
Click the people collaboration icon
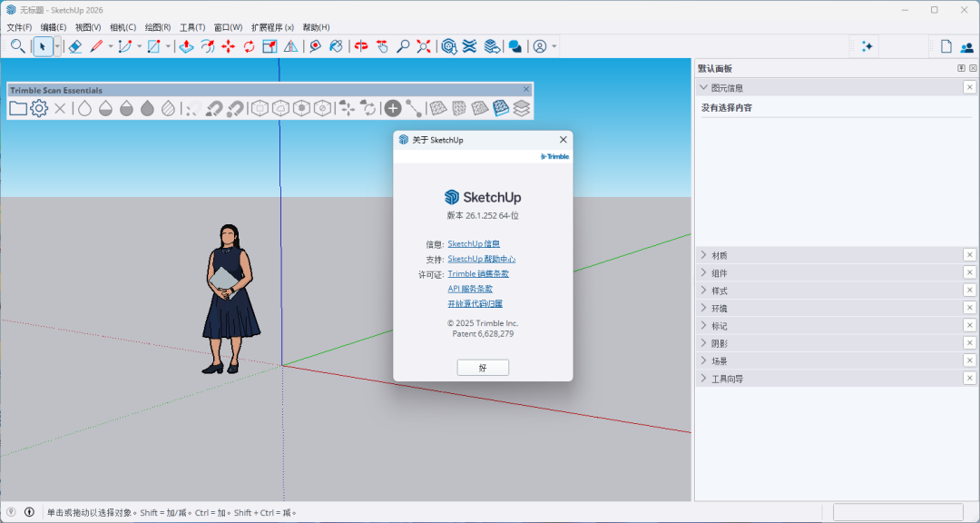tap(967, 46)
